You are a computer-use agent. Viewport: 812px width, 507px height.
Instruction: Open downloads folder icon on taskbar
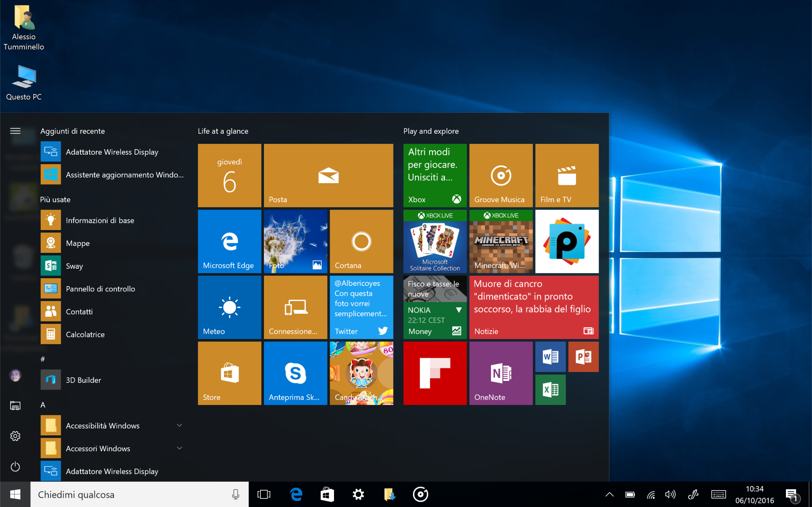click(389, 494)
